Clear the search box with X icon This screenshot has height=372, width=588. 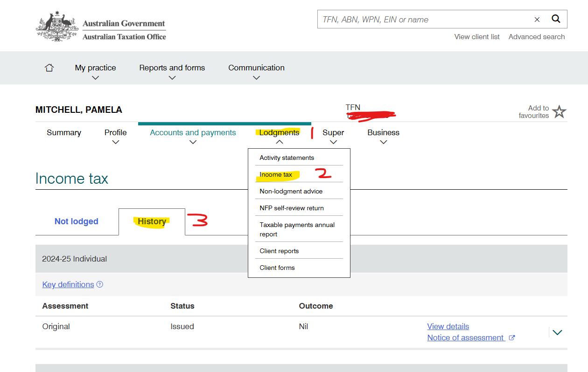click(x=537, y=20)
